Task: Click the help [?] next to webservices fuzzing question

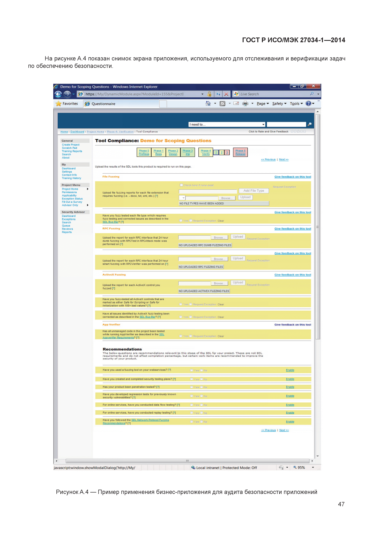Action: coord(169,370)
